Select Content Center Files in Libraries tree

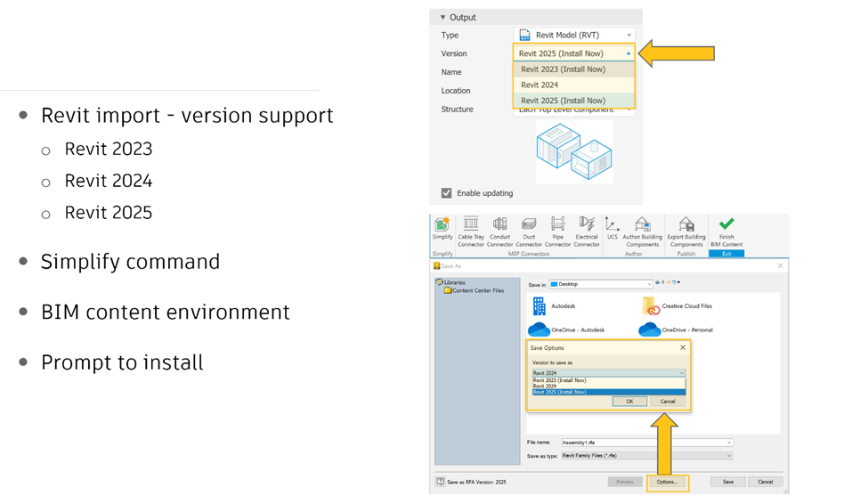click(475, 290)
